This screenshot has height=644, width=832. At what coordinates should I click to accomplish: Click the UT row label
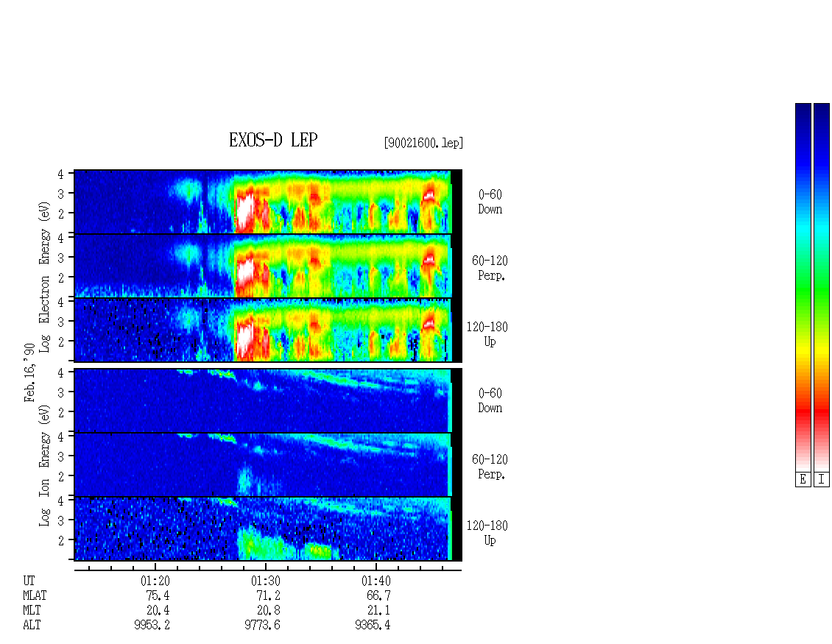click(x=29, y=581)
